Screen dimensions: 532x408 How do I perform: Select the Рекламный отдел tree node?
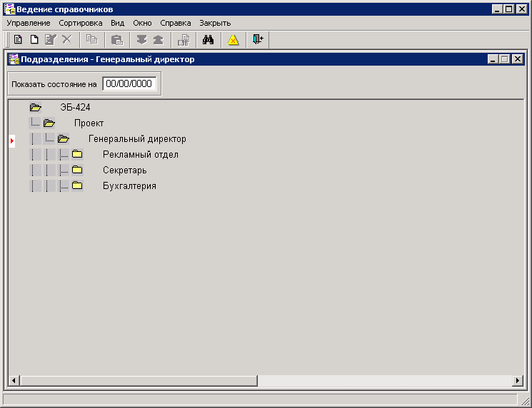pyautogui.click(x=141, y=154)
